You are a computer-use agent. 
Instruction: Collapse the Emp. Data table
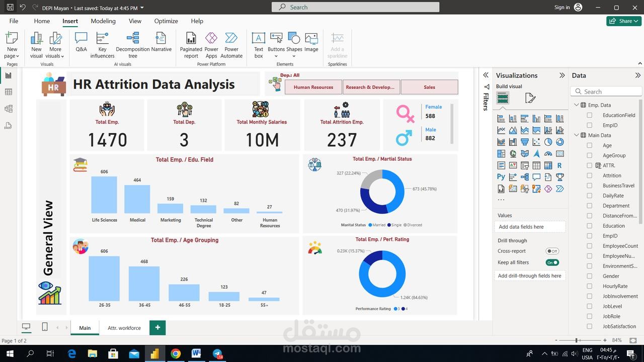(x=577, y=105)
